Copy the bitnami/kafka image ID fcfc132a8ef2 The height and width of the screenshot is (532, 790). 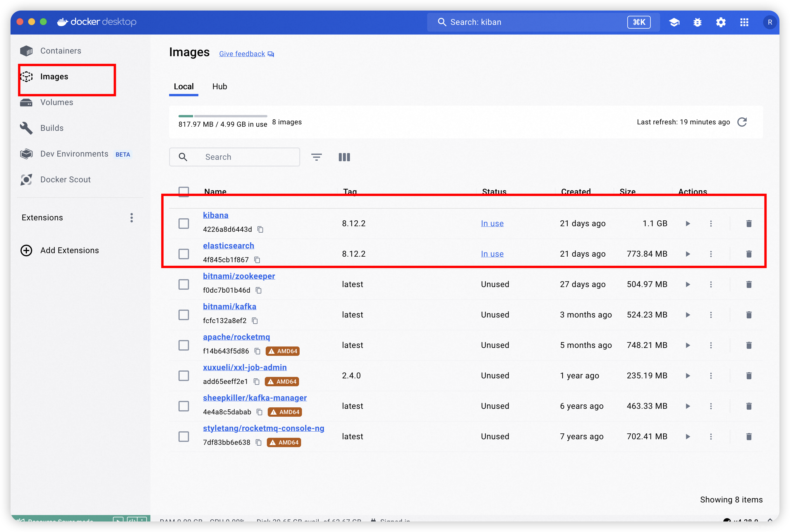pyautogui.click(x=255, y=321)
